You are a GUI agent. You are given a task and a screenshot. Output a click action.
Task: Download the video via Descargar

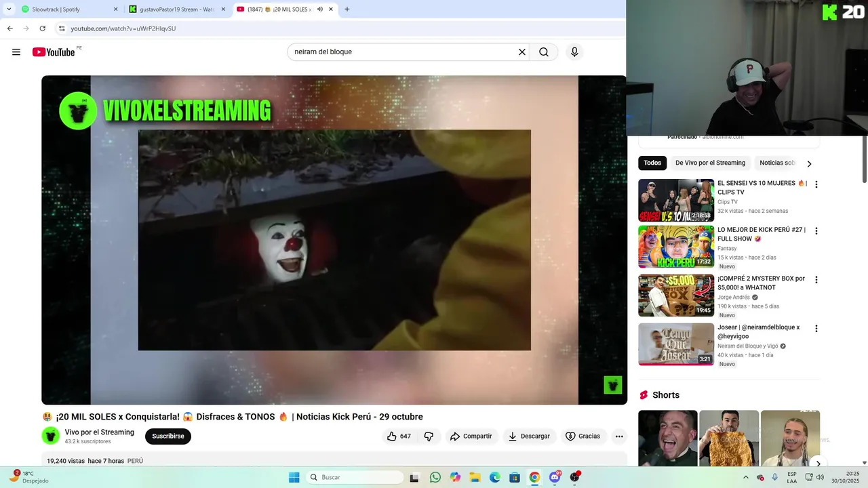click(x=529, y=436)
